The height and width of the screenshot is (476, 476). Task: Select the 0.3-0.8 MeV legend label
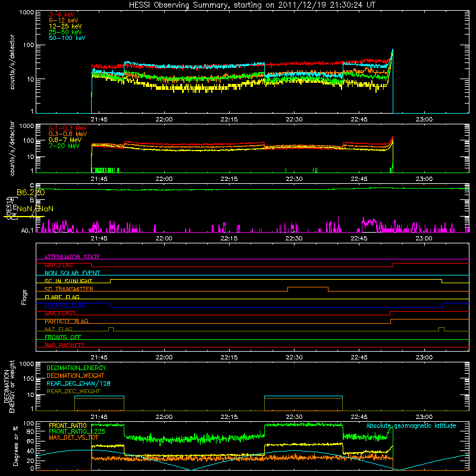pos(68,134)
